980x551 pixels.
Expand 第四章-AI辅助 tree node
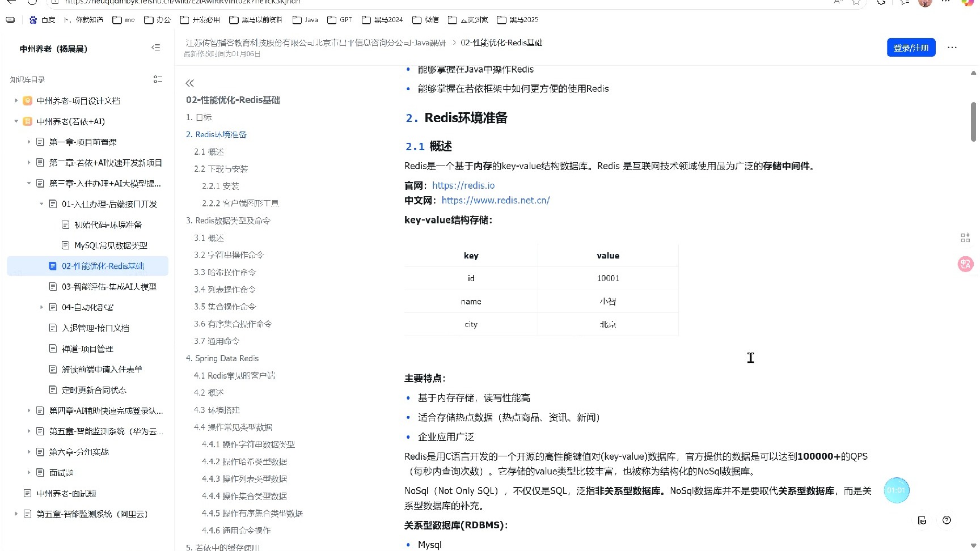click(x=29, y=410)
